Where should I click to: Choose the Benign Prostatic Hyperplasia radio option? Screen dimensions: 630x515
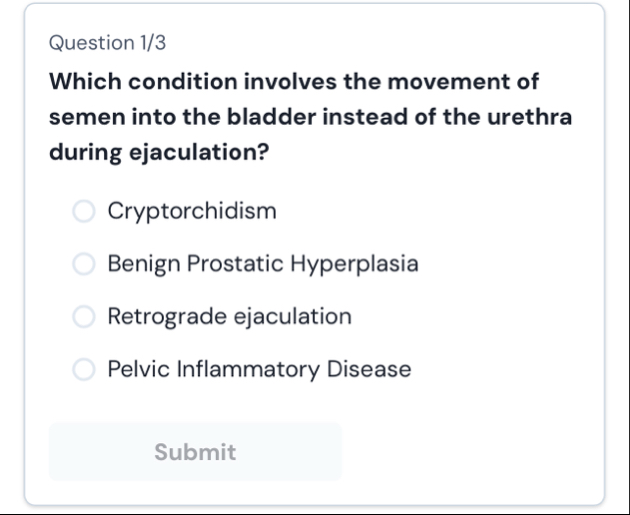click(85, 265)
